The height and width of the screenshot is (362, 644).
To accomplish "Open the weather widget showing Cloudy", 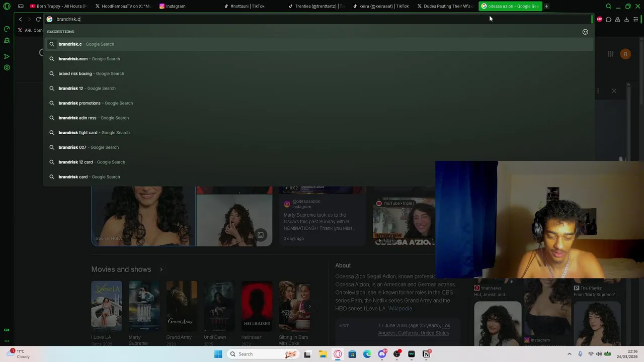I will point(19,354).
